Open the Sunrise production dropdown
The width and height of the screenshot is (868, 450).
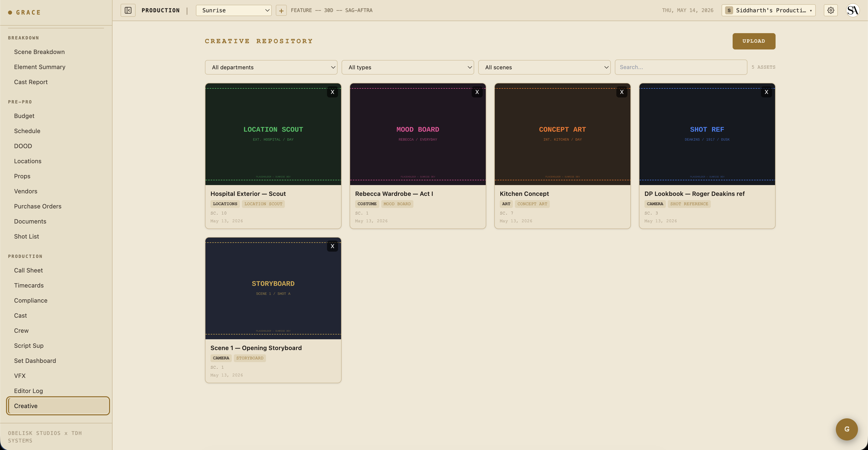click(x=234, y=11)
